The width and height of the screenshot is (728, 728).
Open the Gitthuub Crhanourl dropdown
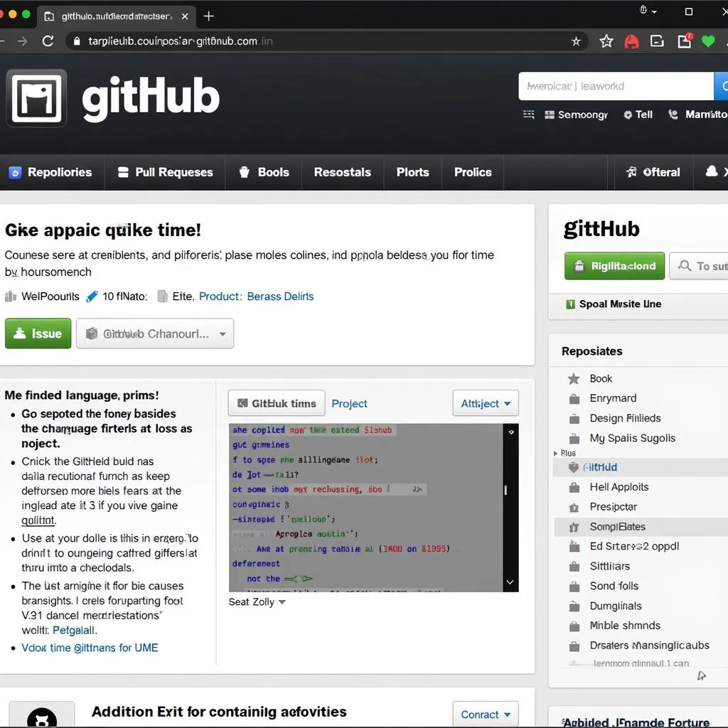(155, 333)
